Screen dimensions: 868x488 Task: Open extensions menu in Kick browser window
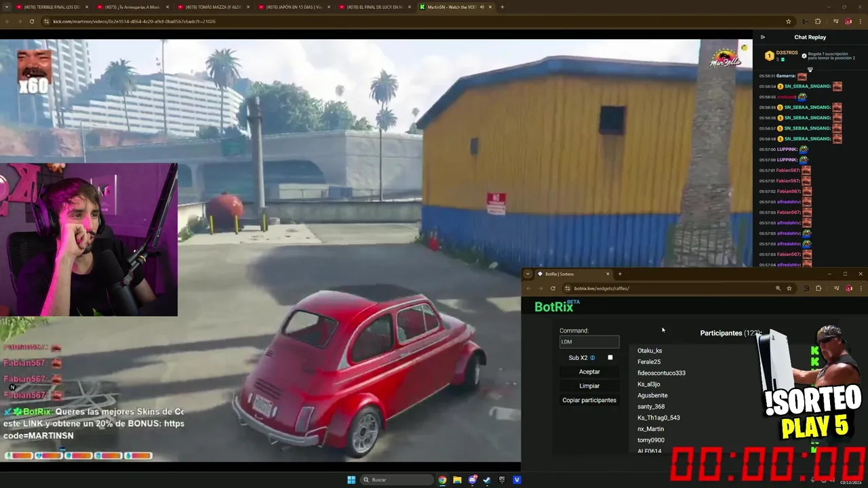point(817,21)
